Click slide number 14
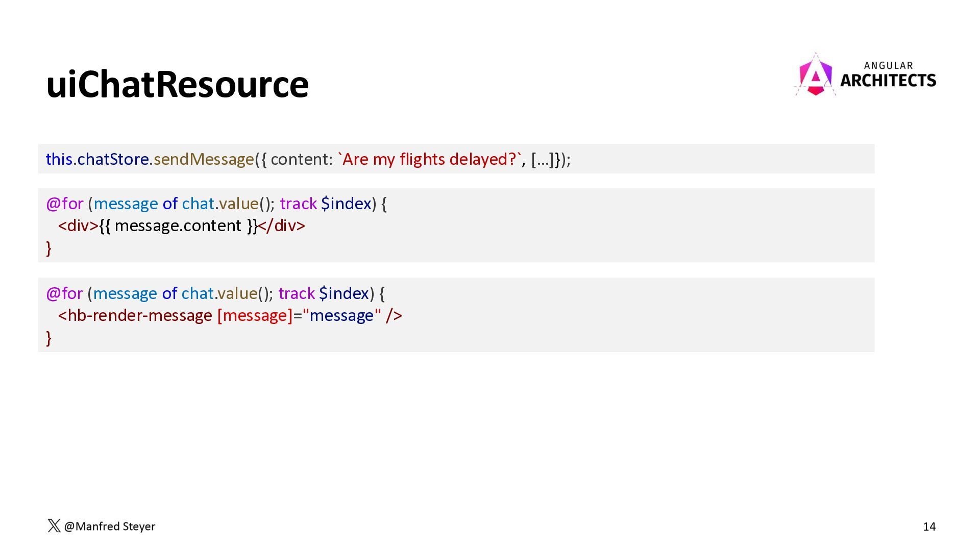 (x=929, y=527)
